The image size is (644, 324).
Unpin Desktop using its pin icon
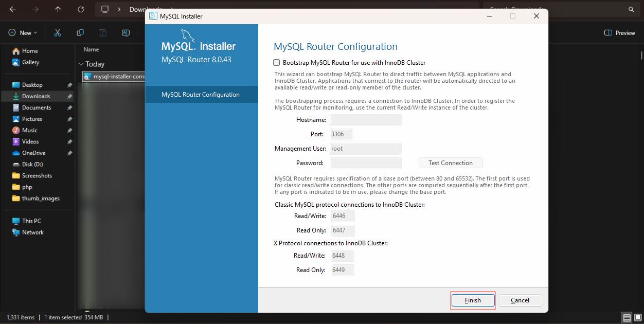[69, 85]
